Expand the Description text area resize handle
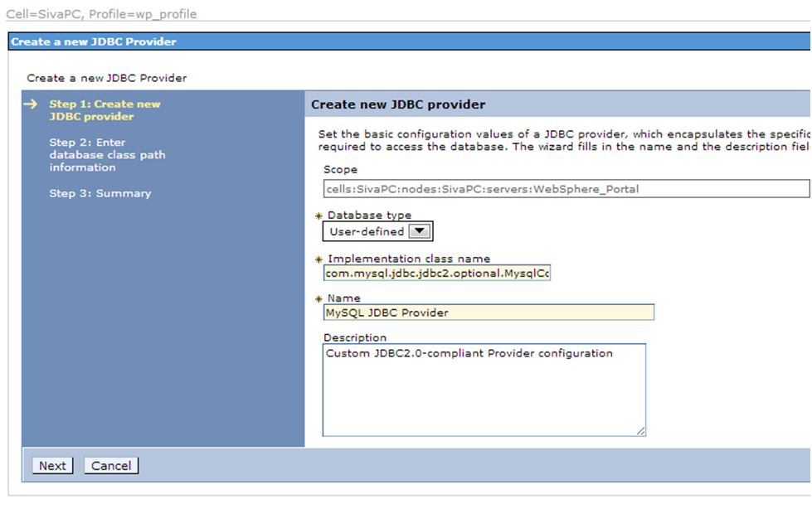812x509 pixels. (640, 430)
